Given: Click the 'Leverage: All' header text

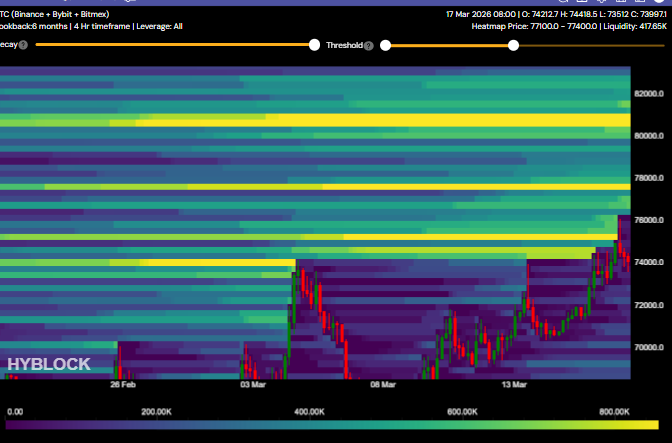Looking at the screenshot, I should point(159,27).
